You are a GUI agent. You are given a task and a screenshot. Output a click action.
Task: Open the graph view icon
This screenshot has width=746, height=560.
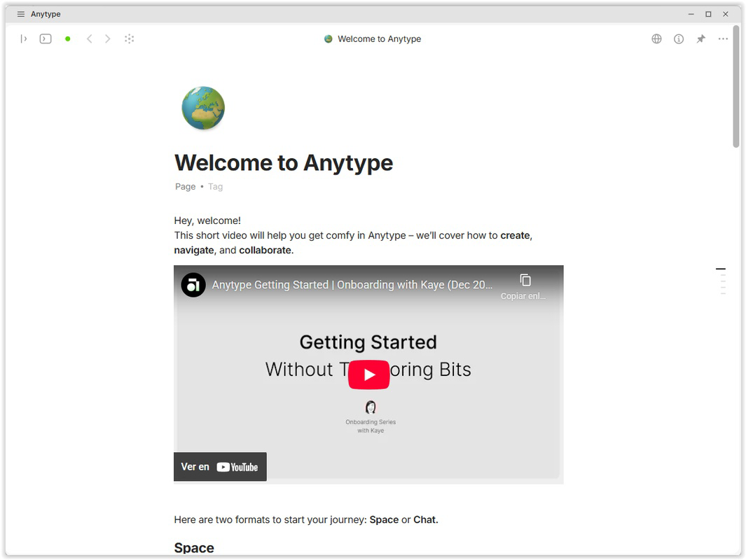130,39
